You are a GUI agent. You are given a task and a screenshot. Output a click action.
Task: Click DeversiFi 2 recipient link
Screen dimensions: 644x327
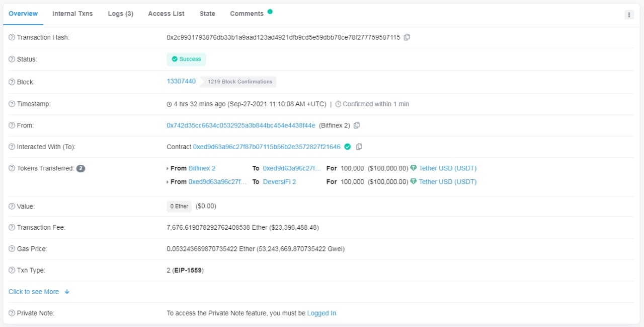(279, 182)
